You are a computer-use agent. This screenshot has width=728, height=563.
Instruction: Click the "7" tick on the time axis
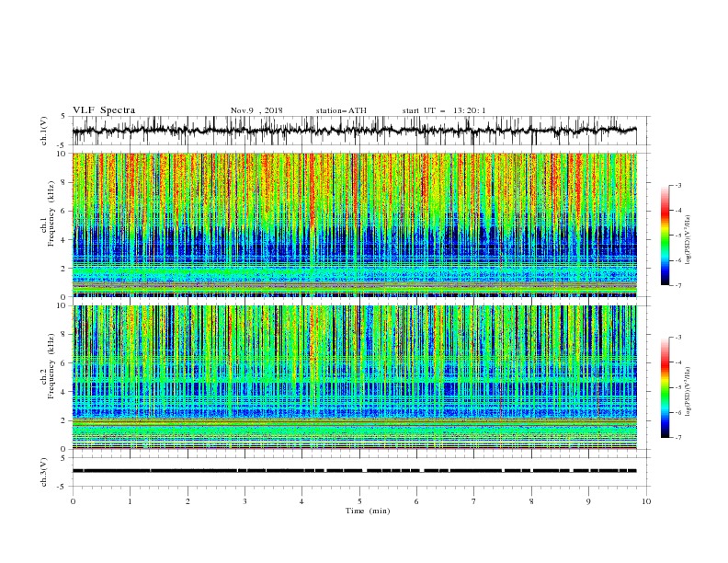(474, 501)
